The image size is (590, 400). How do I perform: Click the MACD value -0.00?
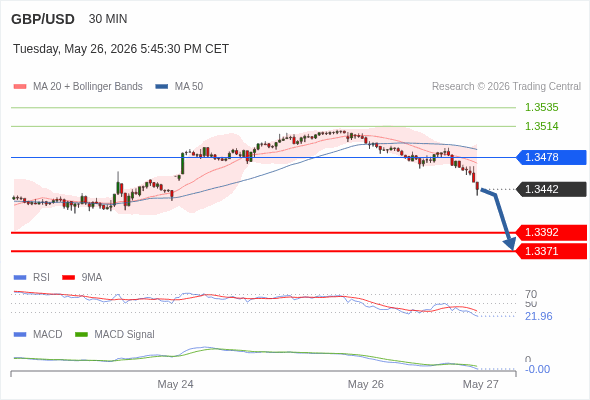(538, 370)
